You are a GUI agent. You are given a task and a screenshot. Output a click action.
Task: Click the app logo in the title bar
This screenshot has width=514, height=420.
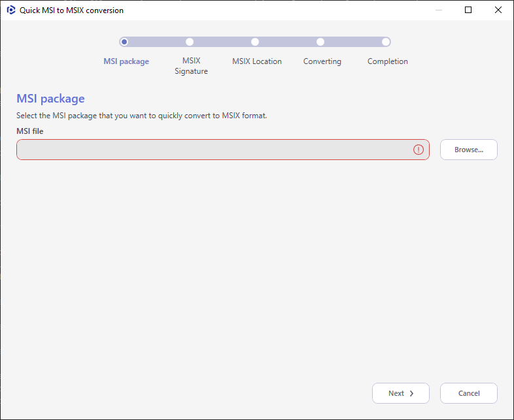coord(11,10)
